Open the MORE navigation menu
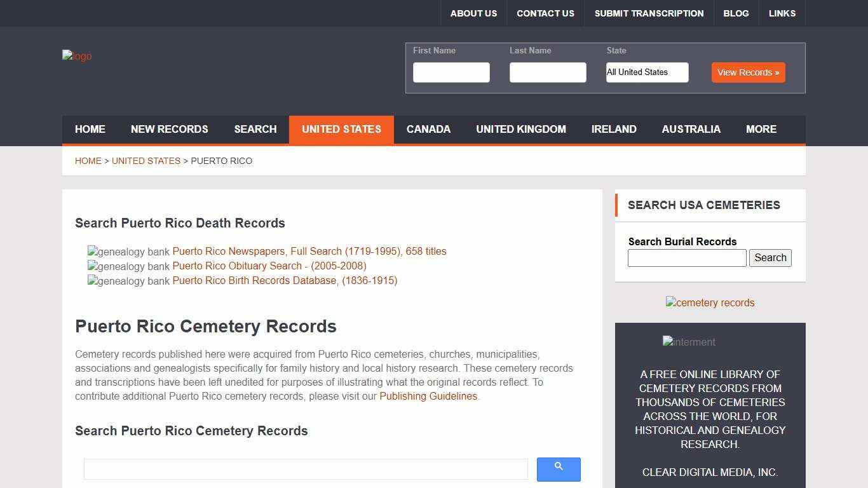The width and height of the screenshot is (868, 488). (x=761, y=130)
